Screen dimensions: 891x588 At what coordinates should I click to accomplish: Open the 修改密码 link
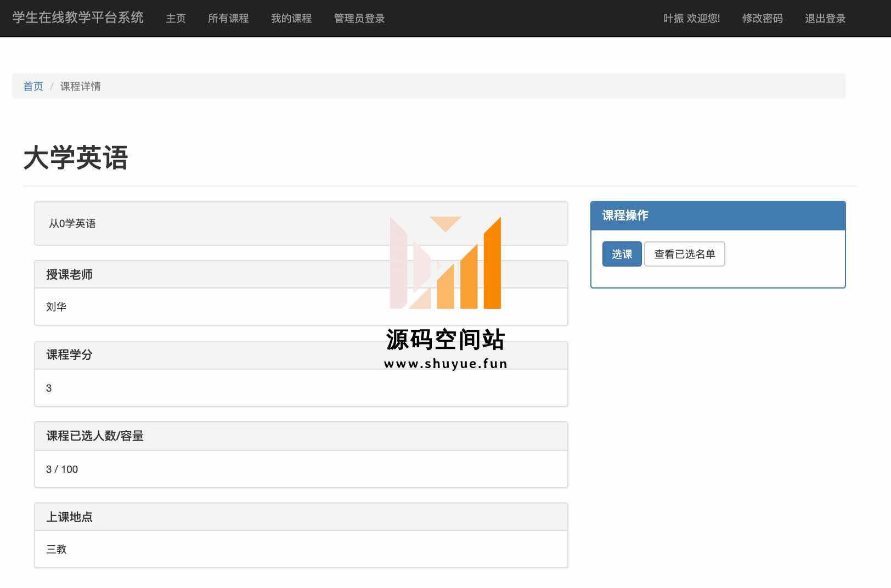(762, 19)
